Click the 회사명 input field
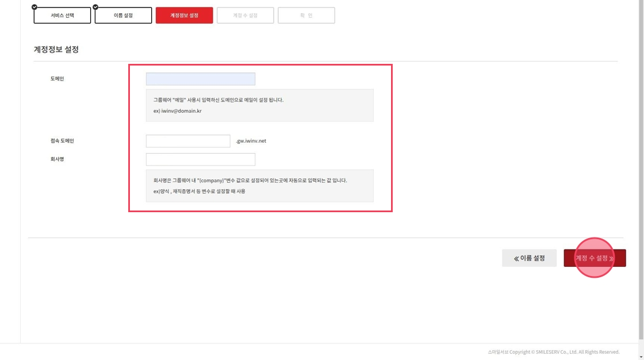 coord(201,159)
